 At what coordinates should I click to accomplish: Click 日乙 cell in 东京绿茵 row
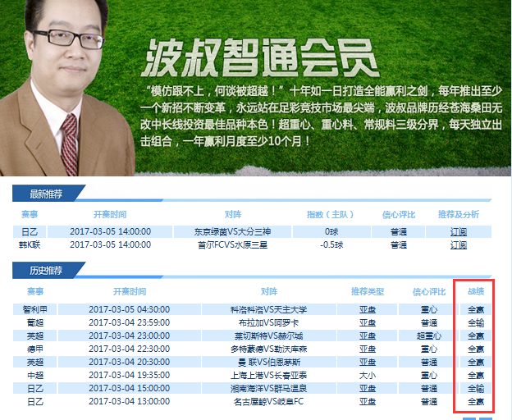point(30,231)
